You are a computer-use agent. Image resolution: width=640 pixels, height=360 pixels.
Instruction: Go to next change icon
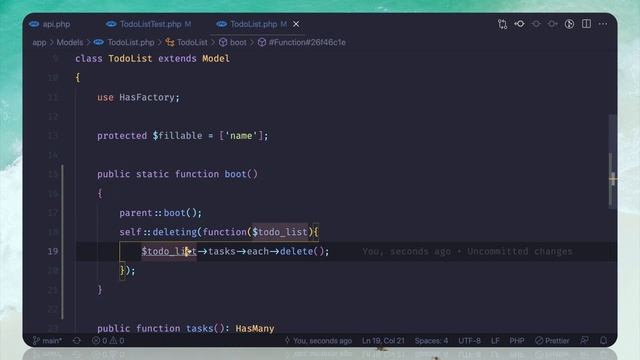[x=553, y=24]
